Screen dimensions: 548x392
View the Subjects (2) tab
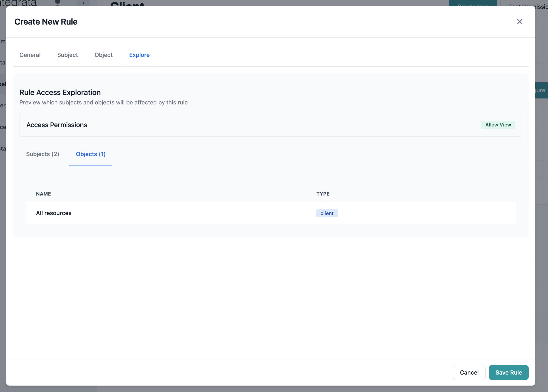pos(42,154)
